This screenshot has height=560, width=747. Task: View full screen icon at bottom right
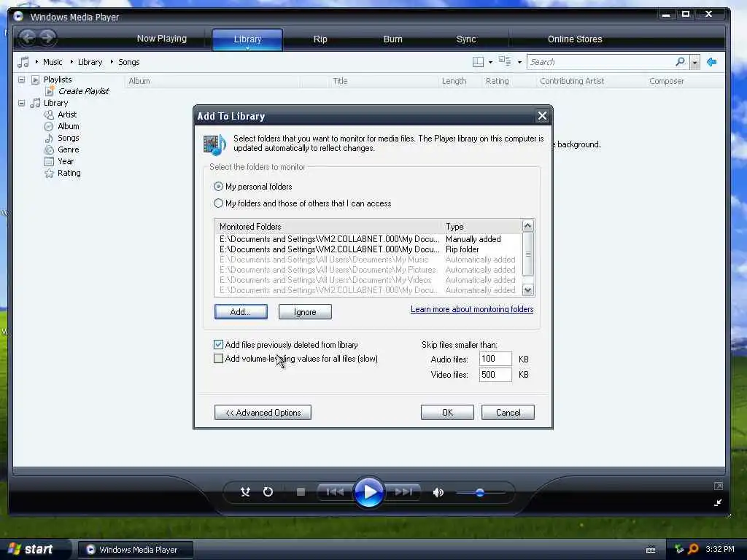719,486
